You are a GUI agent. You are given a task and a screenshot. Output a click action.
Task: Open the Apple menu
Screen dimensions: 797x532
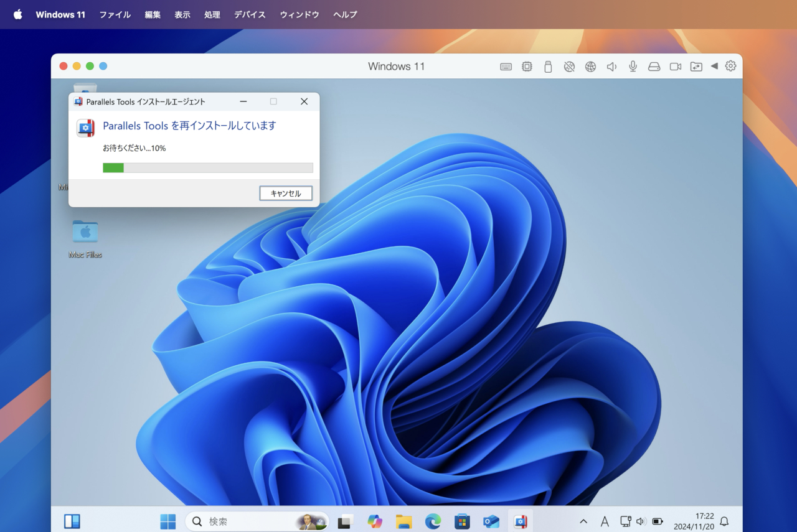tap(17, 14)
